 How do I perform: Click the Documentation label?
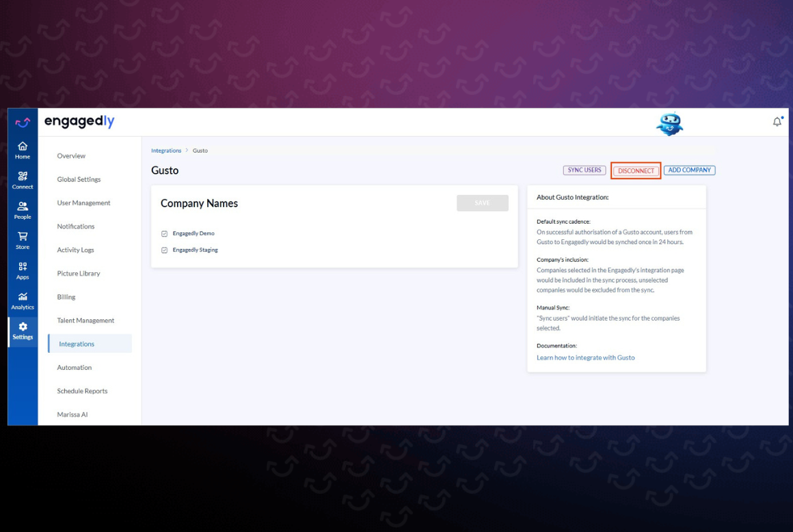point(556,346)
